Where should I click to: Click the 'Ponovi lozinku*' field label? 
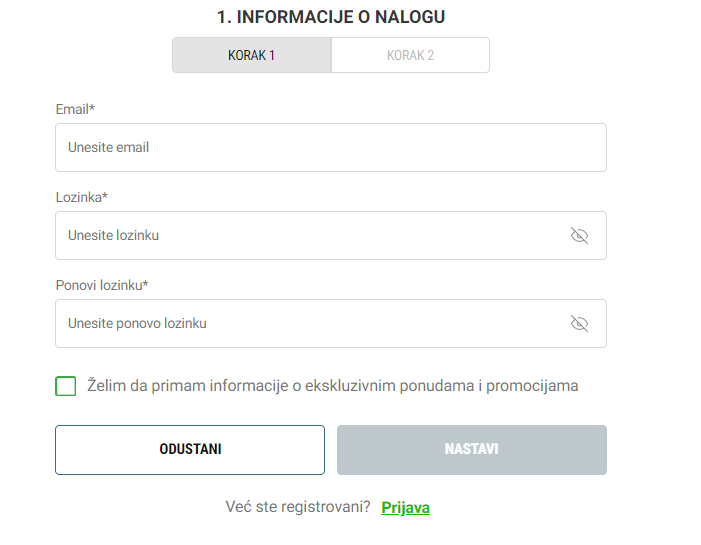pos(102,285)
